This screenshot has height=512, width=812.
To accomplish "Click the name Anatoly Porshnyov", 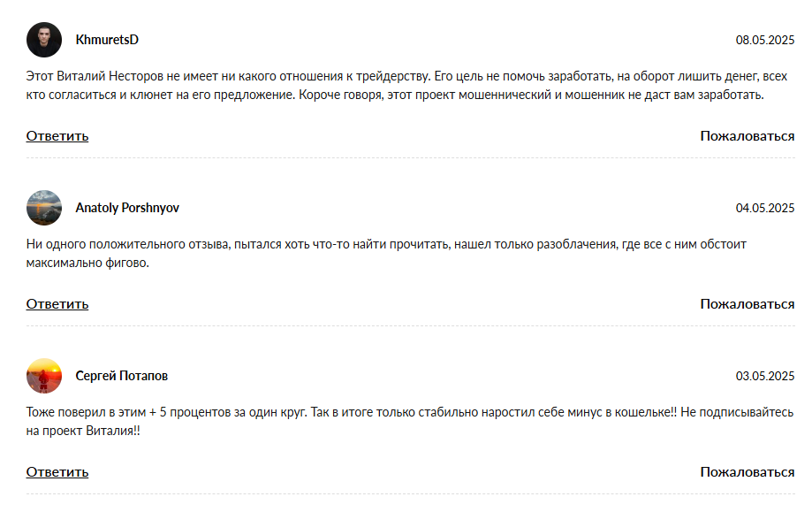I will point(127,208).
